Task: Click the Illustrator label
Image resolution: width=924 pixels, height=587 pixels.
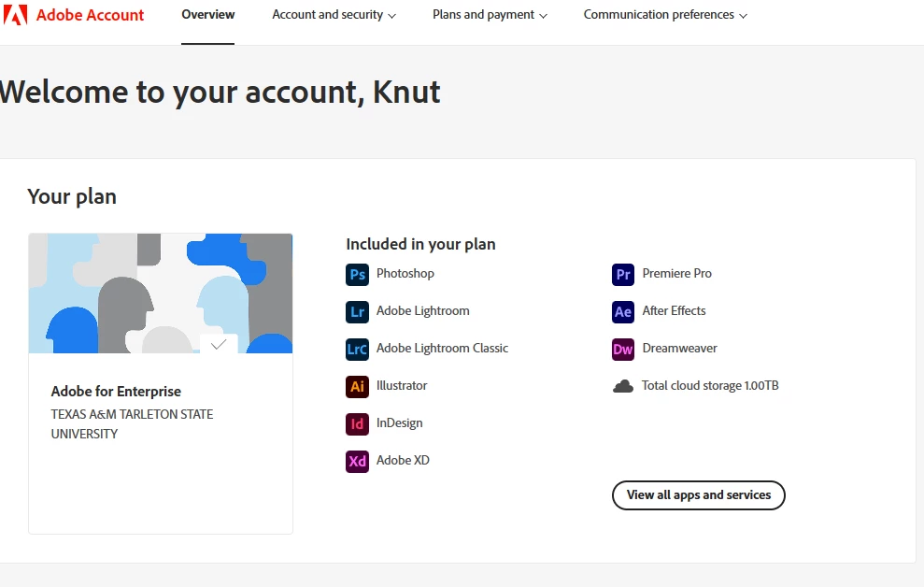Action: click(x=402, y=385)
